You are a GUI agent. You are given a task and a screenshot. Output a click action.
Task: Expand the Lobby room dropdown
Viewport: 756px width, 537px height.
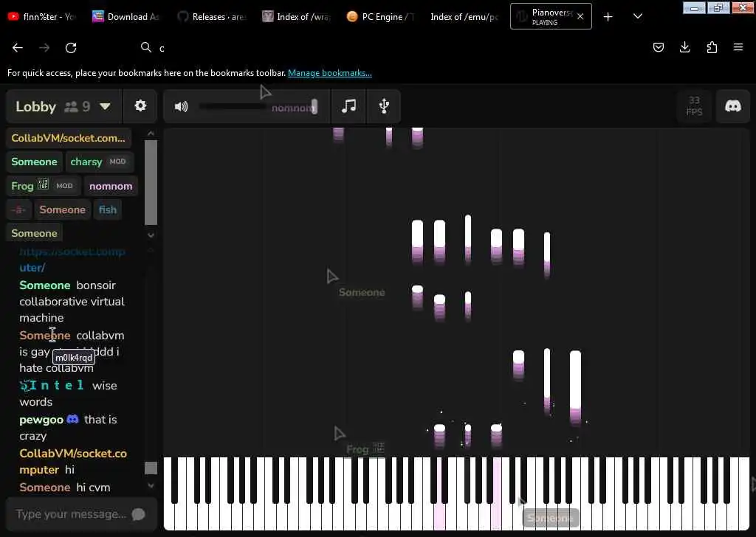(x=105, y=106)
